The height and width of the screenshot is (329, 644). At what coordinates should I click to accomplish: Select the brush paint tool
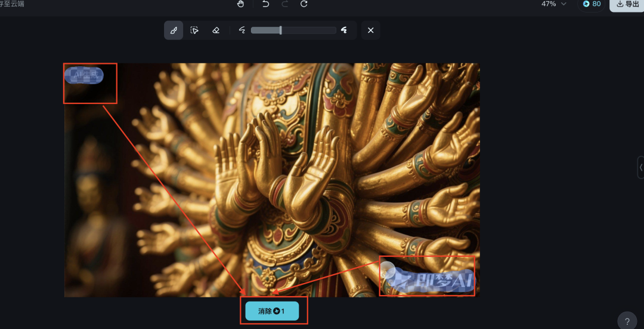(x=174, y=30)
